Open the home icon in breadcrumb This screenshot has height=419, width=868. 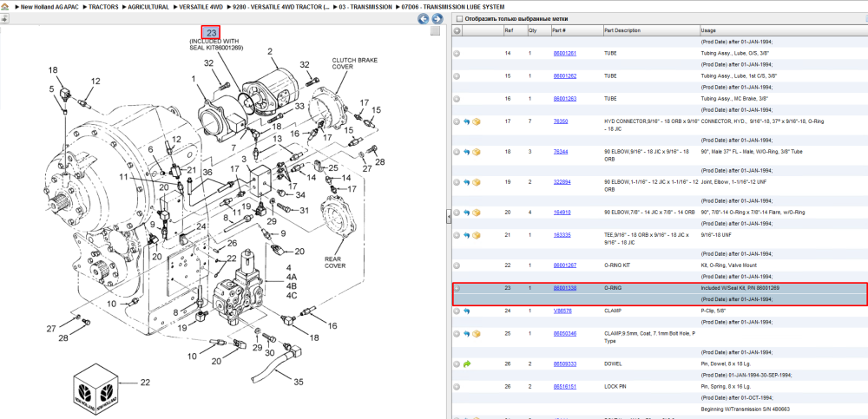tap(5, 7)
